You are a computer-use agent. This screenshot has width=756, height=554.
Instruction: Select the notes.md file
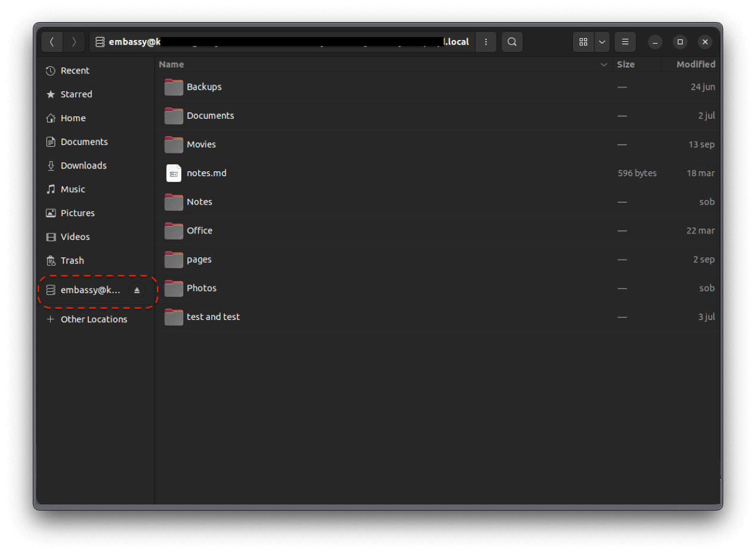tap(206, 173)
